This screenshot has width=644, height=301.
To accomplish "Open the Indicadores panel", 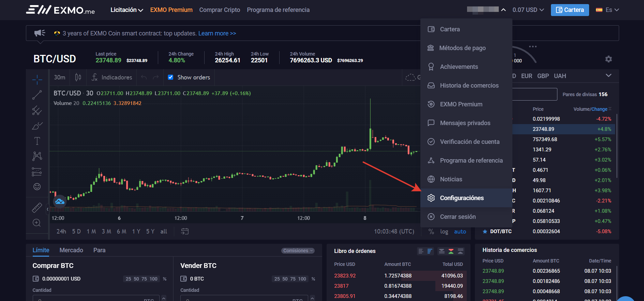I will (x=112, y=77).
